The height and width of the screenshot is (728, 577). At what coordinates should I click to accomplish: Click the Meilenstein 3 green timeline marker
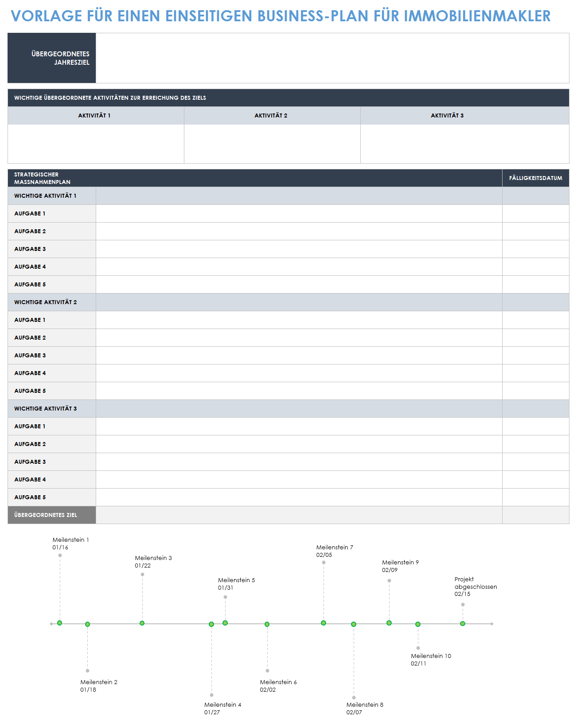[x=142, y=623]
